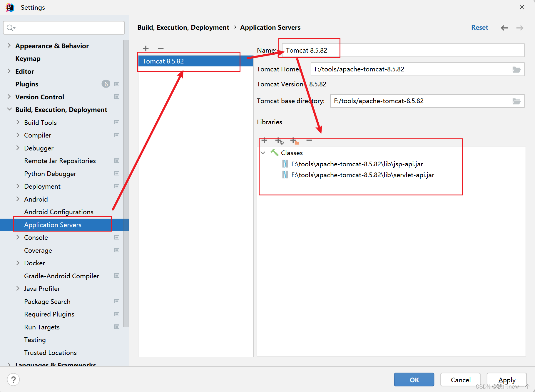Click project-level icon beside Coverage
Screen dimensions: 535x392
pos(117,250)
